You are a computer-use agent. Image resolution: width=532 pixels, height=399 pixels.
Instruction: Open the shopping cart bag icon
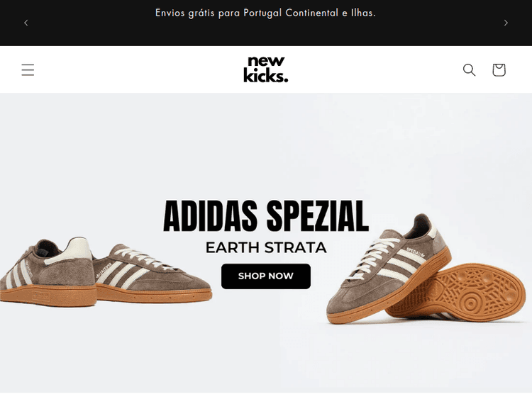tap(499, 69)
